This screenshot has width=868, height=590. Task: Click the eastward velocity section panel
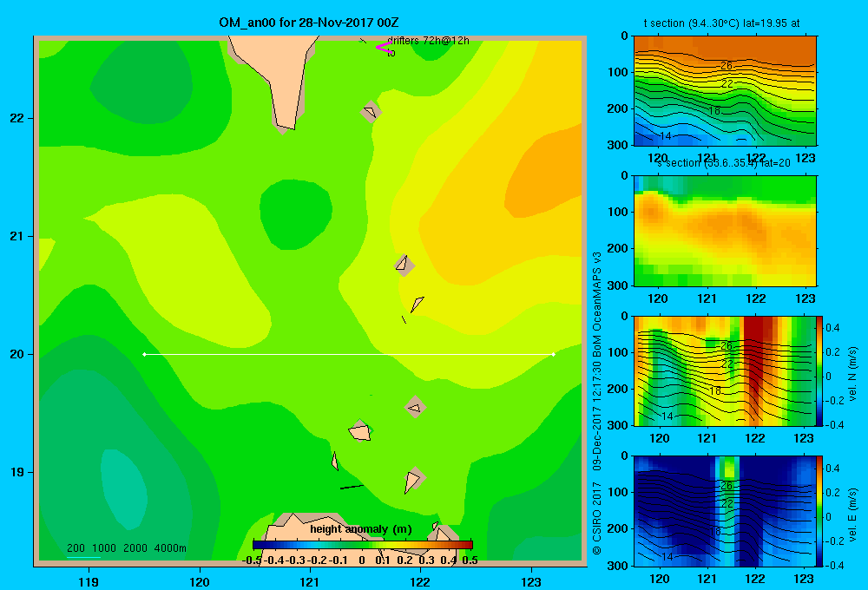(725, 511)
